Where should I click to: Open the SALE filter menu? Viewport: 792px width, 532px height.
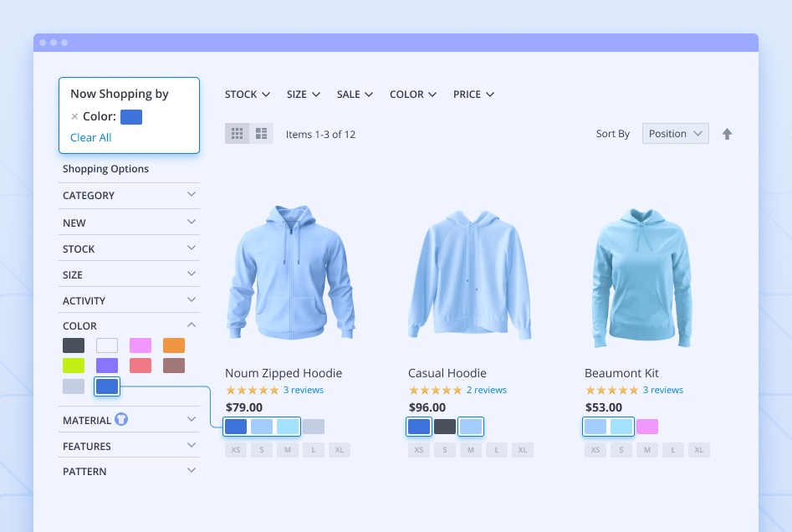355,95
